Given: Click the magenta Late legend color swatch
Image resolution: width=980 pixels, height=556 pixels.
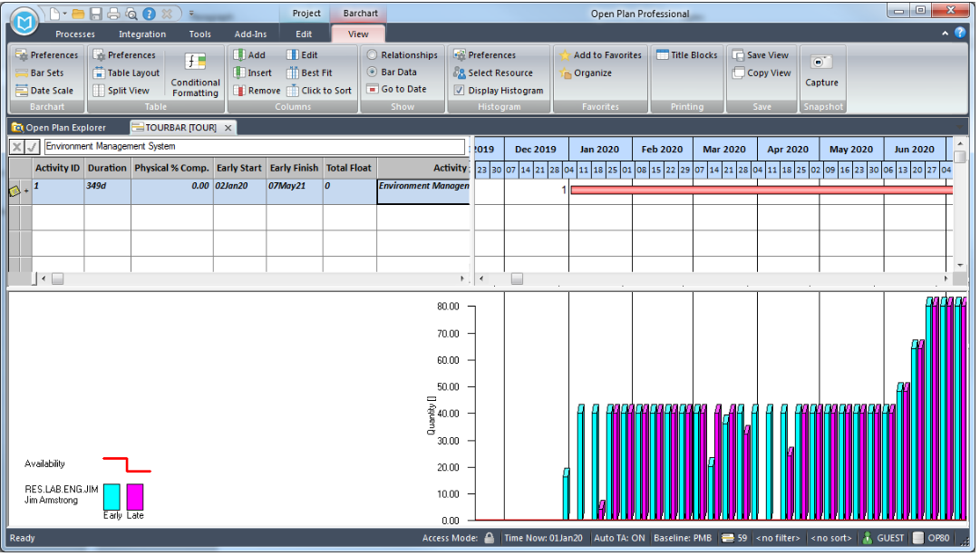Looking at the screenshot, I should [135, 496].
